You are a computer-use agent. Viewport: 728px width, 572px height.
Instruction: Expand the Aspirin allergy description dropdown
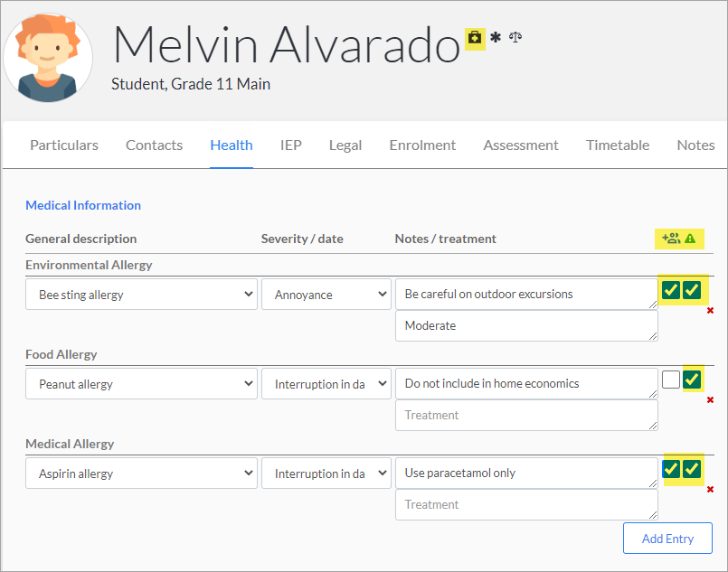(x=141, y=474)
